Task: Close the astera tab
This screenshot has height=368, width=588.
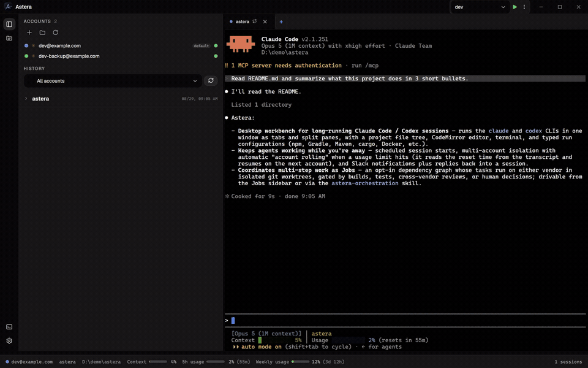Action: [x=265, y=22]
